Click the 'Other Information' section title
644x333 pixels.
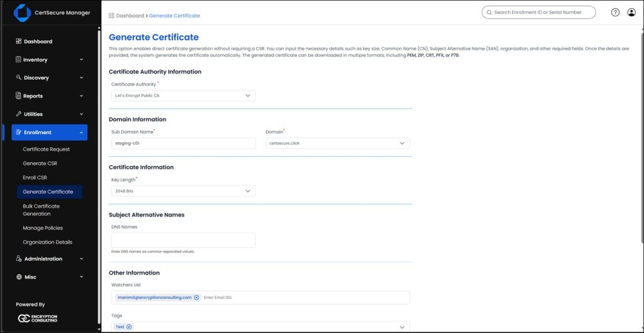coord(134,273)
